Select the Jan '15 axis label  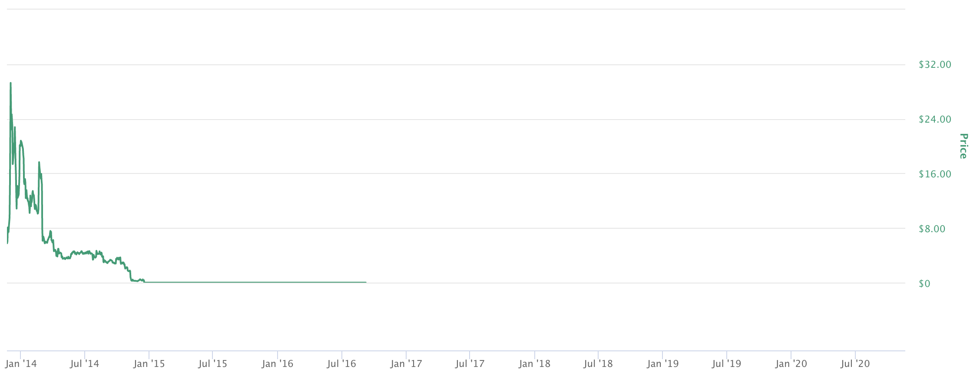[149, 364]
